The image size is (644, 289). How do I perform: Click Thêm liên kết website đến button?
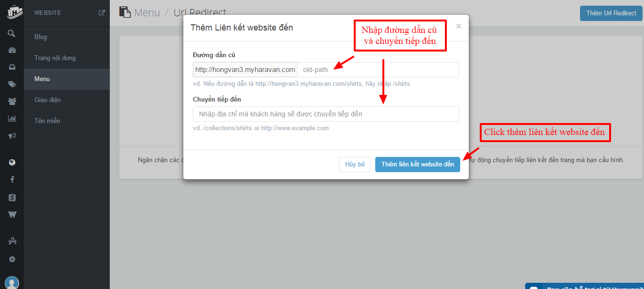coord(418,164)
